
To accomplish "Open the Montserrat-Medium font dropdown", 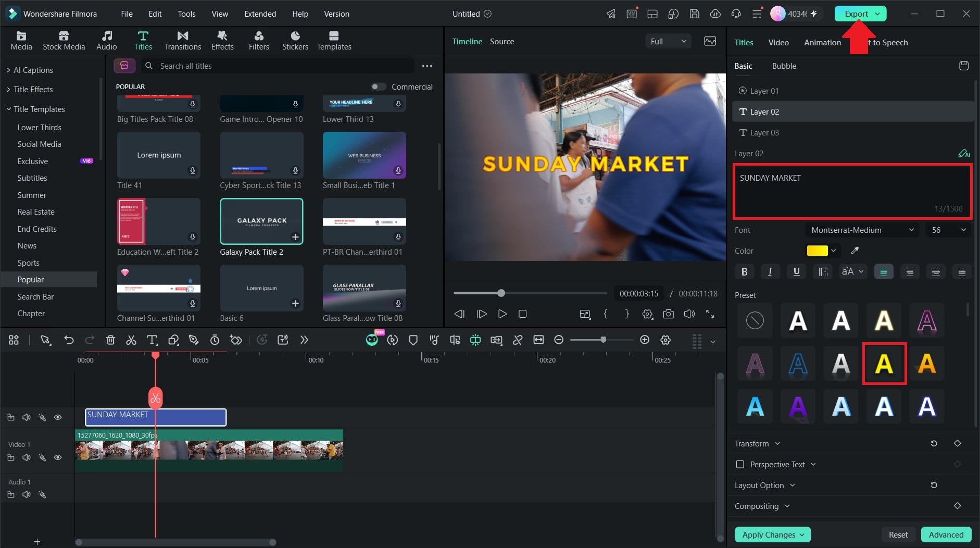I will [862, 230].
